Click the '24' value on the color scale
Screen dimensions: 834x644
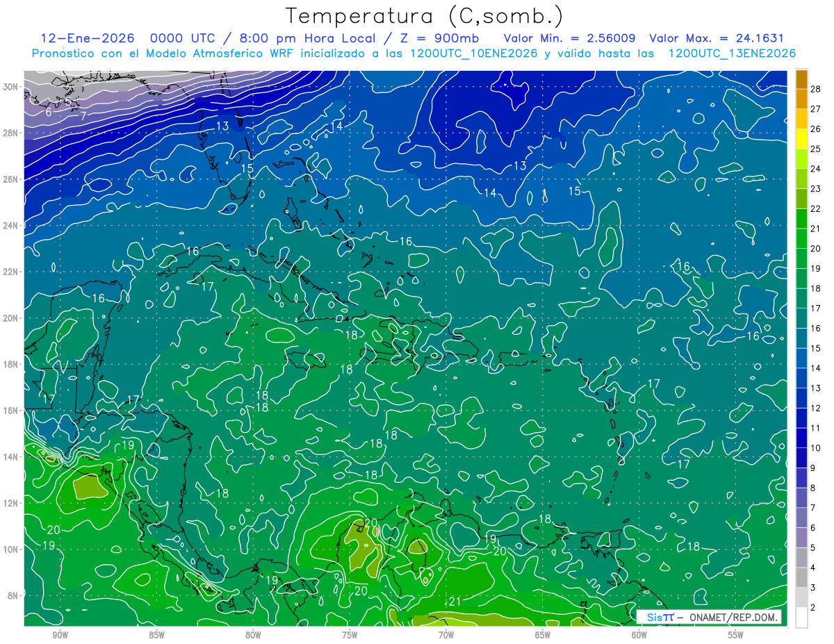[816, 169]
